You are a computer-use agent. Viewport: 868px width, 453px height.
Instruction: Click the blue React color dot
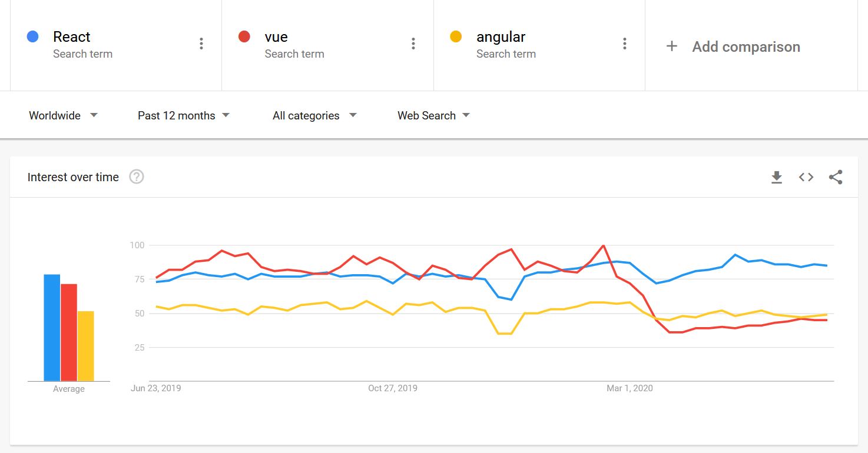(x=33, y=36)
